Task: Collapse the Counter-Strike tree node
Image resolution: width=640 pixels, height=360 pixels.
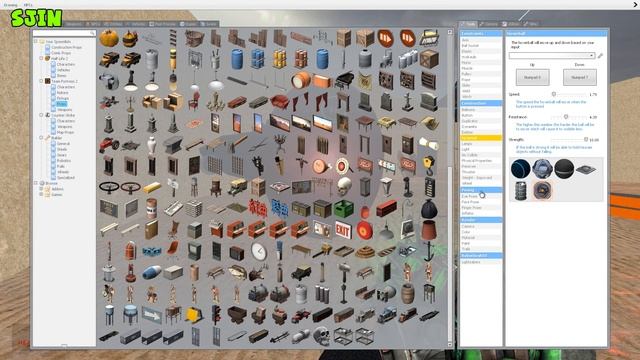Action: coord(41,115)
